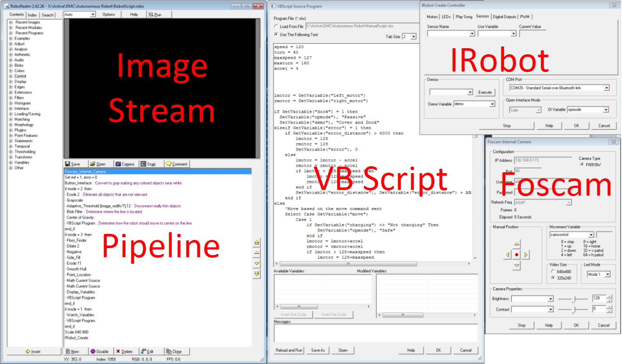The image size is (622, 364).
Task: Choose 320x240 video size
Action: tap(553, 278)
